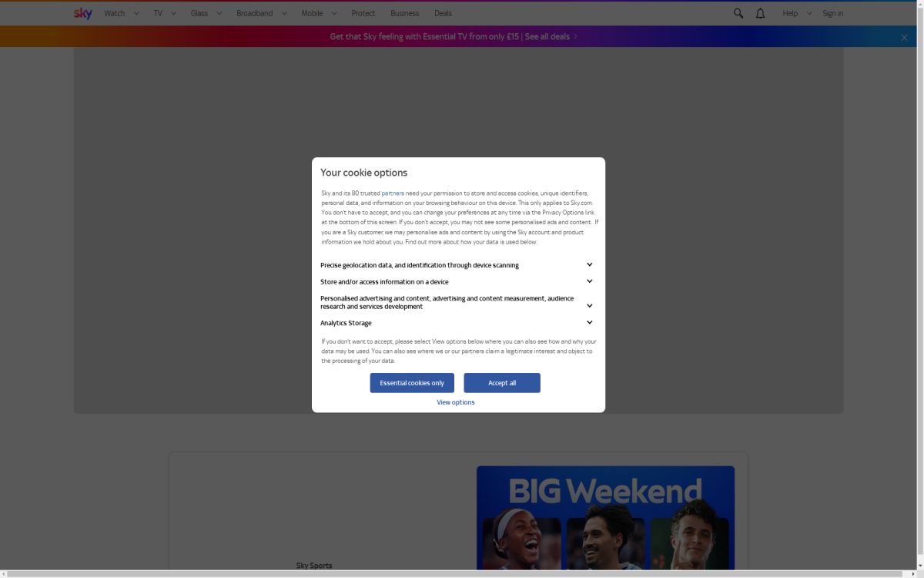Viewport: 924px width, 578px height.
Task: Open the search magnifier
Action: 737,13
